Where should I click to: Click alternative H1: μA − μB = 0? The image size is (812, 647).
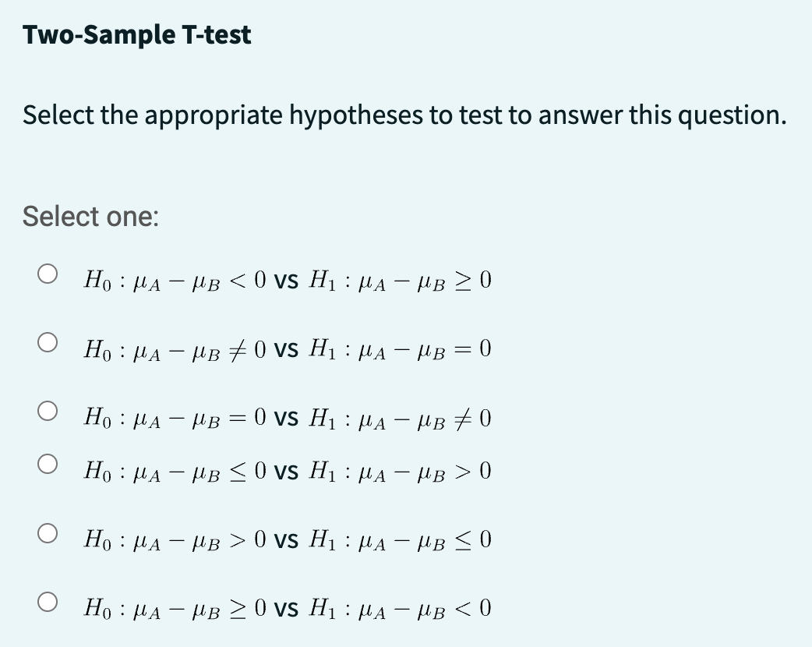(x=400, y=350)
